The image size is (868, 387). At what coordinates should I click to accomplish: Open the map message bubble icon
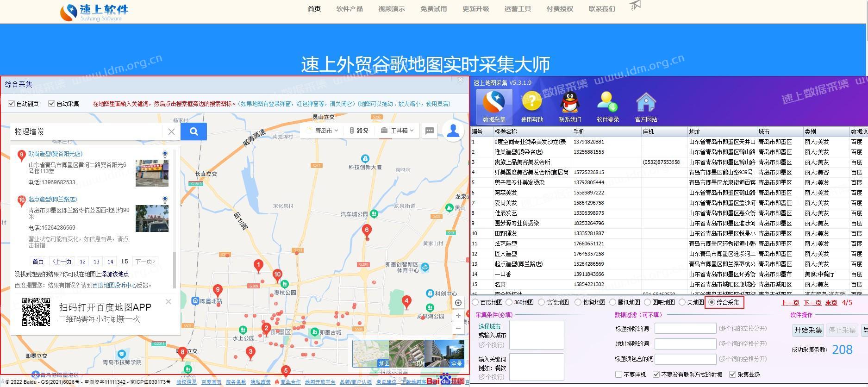[x=429, y=131]
